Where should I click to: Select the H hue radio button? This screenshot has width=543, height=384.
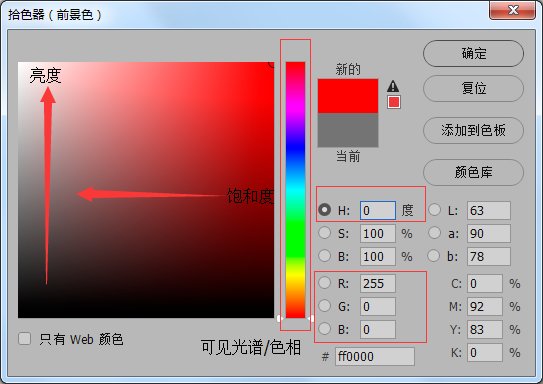click(324, 209)
